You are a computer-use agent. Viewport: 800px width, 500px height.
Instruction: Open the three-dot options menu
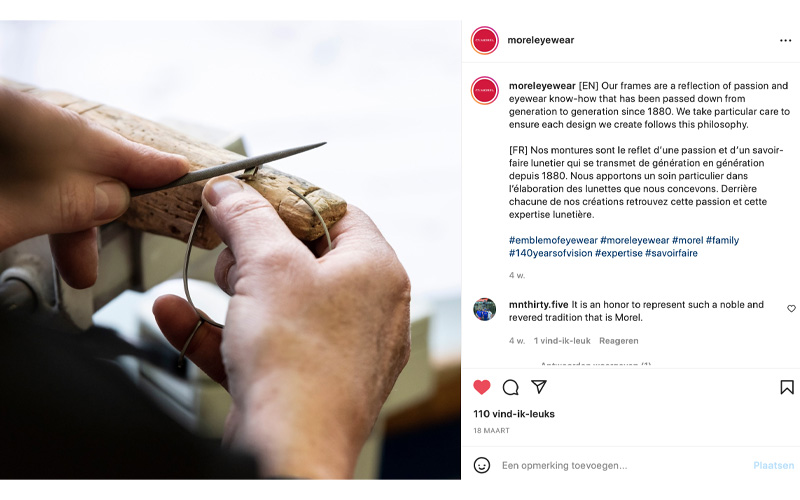pyautogui.click(x=785, y=40)
